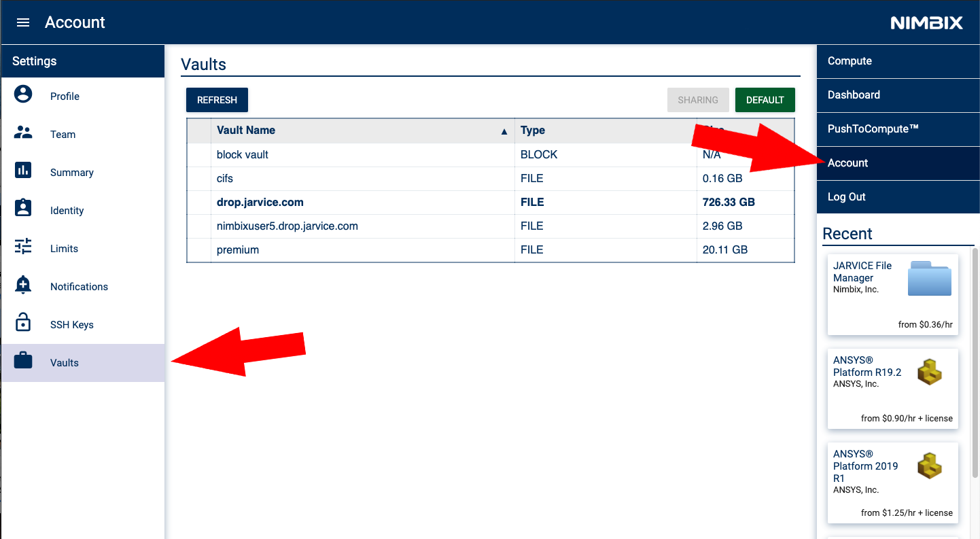Viewport: 980px width, 539px height.
Task: Open the hamburger navigation menu
Action: point(23,22)
